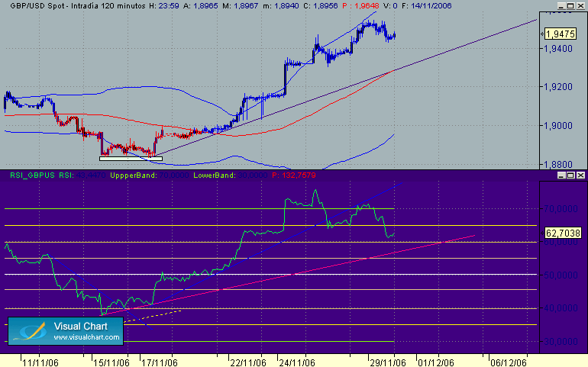The height and width of the screenshot is (367, 588).
Task: Select the white support rectangle on price chart
Action: [x=131, y=159]
